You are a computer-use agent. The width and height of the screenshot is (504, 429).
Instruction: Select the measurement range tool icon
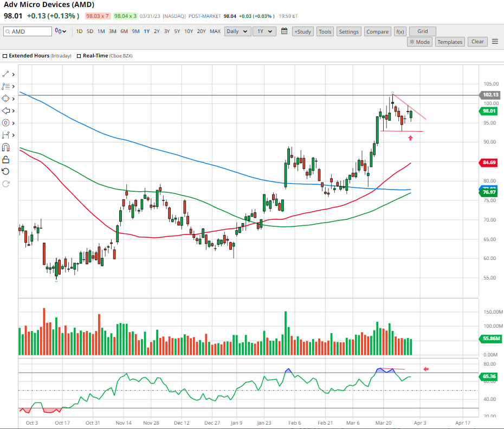(5, 135)
